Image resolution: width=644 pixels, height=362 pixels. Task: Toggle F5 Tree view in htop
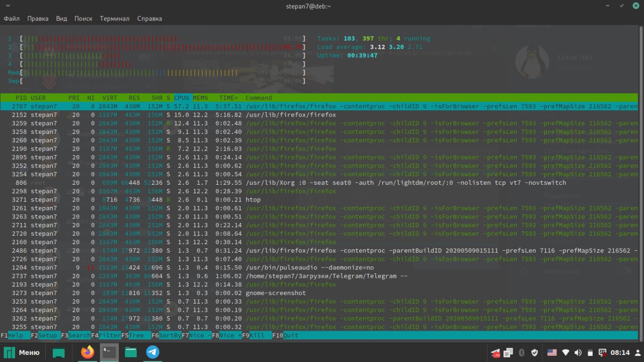point(136,335)
